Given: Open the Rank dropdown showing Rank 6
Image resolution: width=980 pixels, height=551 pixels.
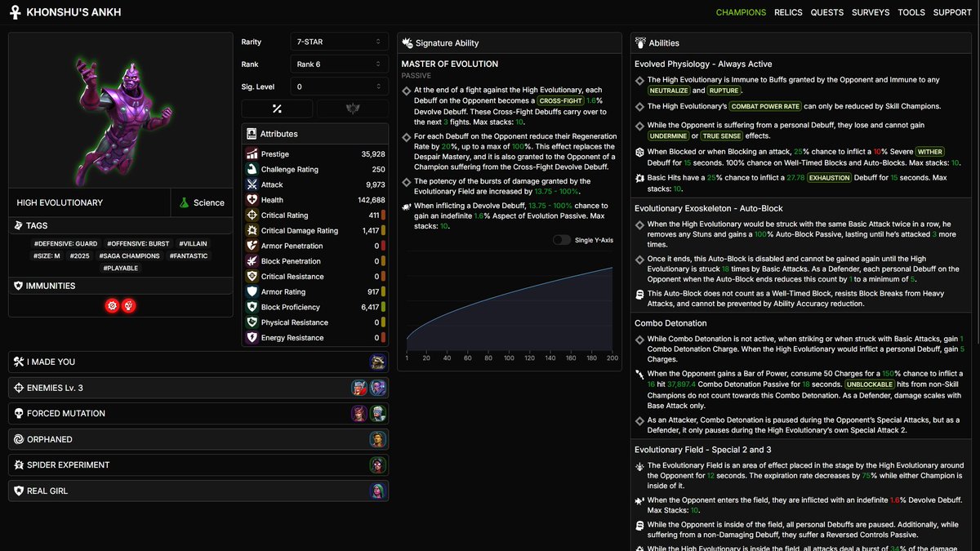Looking at the screenshot, I should click(340, 64).
